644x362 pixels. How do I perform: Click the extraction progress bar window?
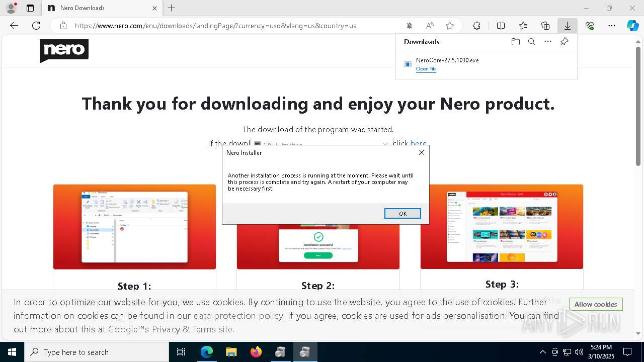pos(322,143)
